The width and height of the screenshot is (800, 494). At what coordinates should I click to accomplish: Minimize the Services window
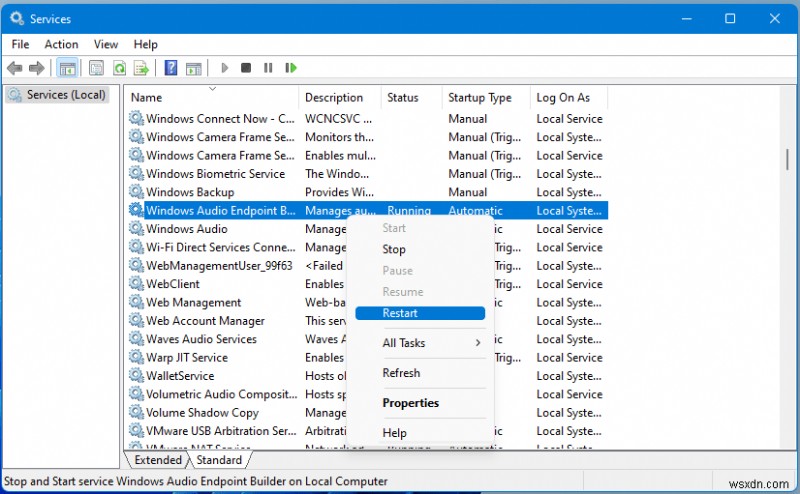tap(687, 18)
